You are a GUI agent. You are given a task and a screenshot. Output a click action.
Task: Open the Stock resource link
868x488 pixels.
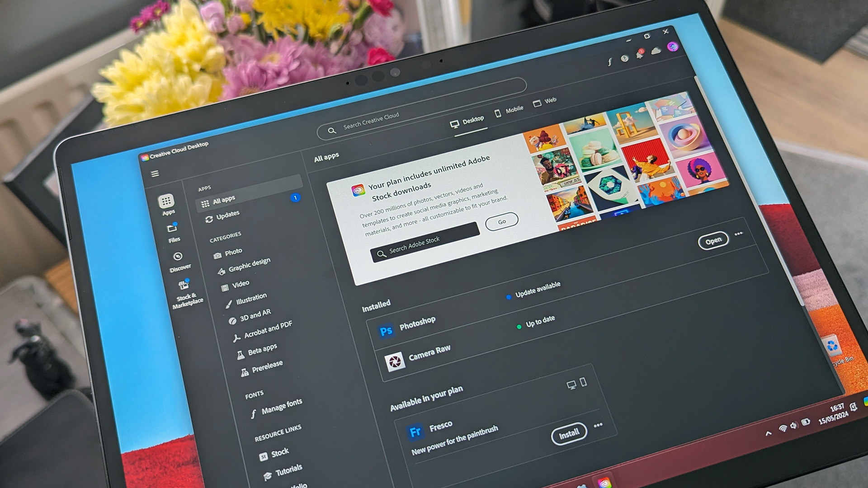tap(274, 454)
